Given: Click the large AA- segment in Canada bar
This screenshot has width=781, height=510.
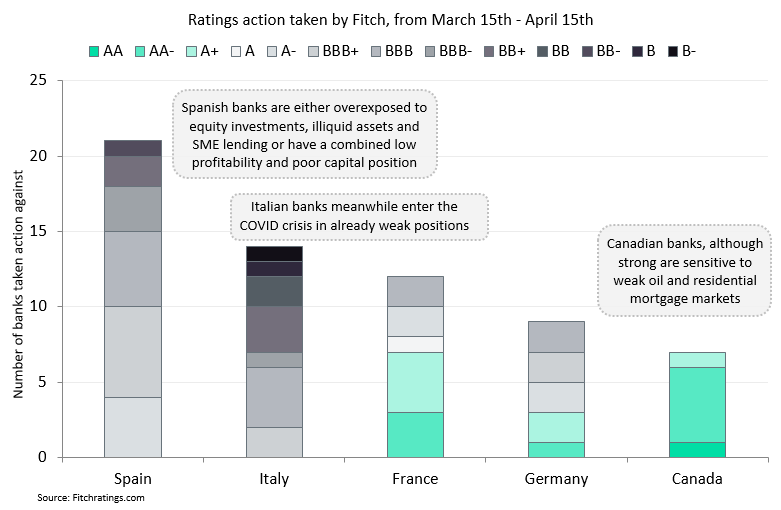Looking at the screenshot, I should pyautogui.click(x=696, y=404).
